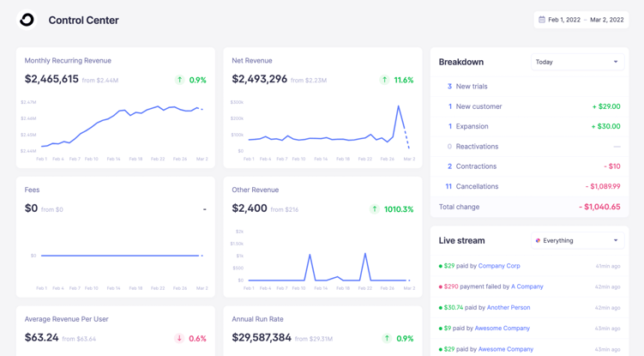
Task: Click the $2,465,615 MRR value
Action: click(51, 79)
